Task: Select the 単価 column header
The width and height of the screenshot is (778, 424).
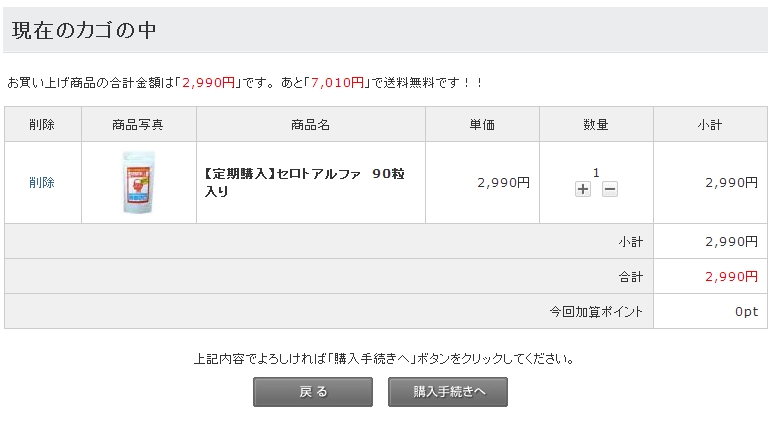Action: pyautogui.click(x=482, y=125)
